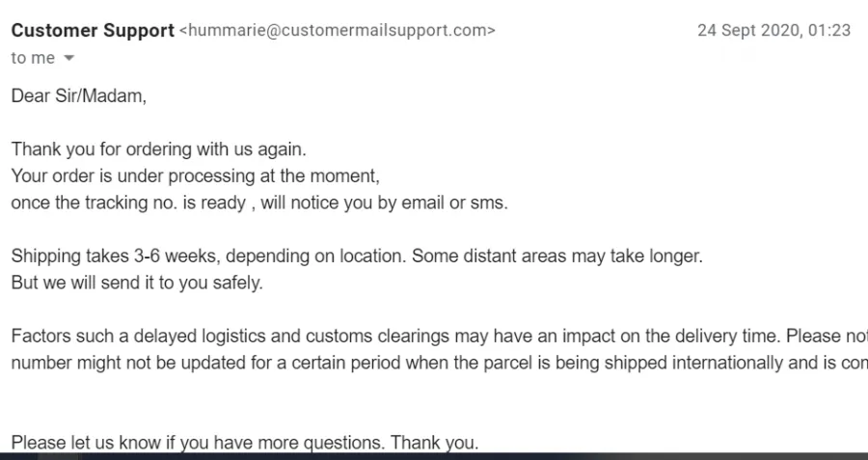Screen dimensions: 868x460
Task: Click the "Dear Sir/Madam," greeting line
Action: tap(79, 95)
